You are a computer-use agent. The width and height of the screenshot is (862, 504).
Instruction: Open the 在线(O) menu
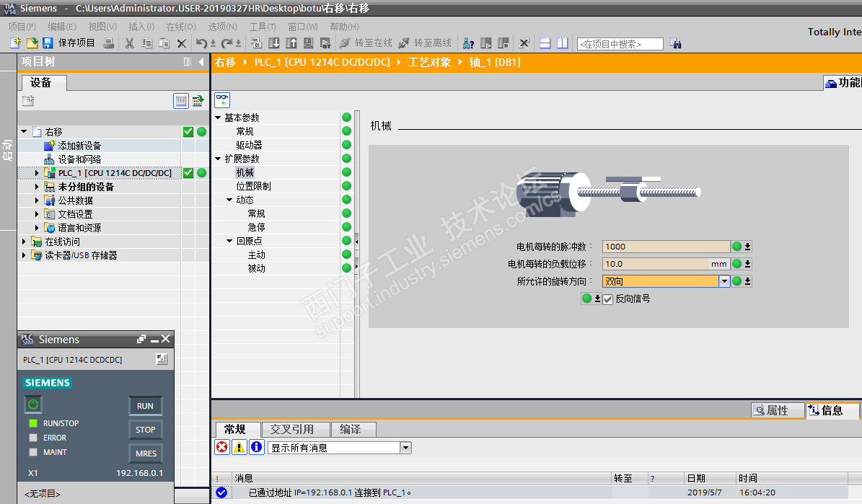click(181, 27)
